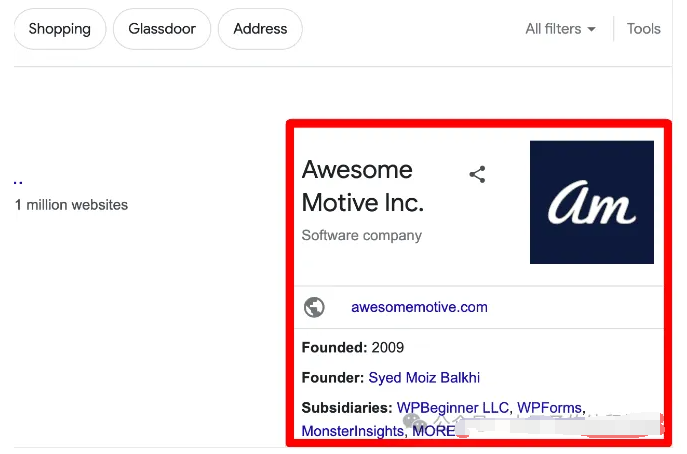The image size is (687, 454).
Task: Click the globe icon next to the website
Action: (314, 307)
